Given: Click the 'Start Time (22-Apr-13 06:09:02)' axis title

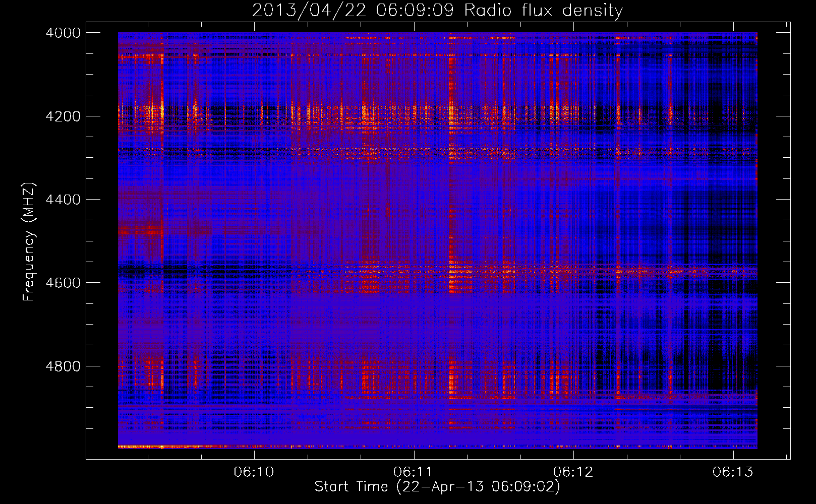Looking at the screenshot, I should pos(437,487).
